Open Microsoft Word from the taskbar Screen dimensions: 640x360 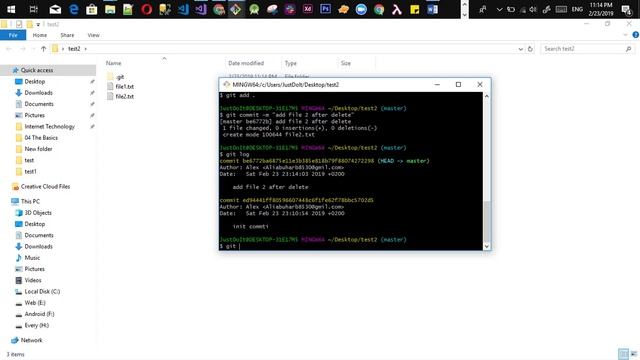tap(433, 9)
